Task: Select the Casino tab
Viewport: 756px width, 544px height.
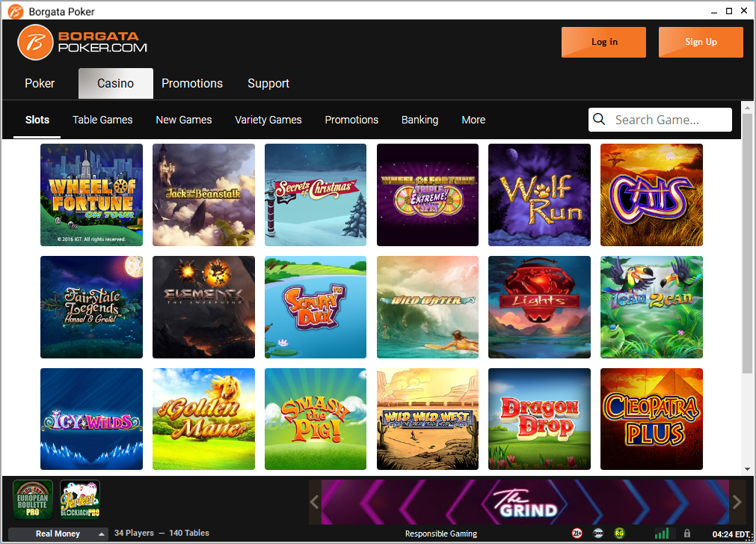Action: [x=116, y=83]
